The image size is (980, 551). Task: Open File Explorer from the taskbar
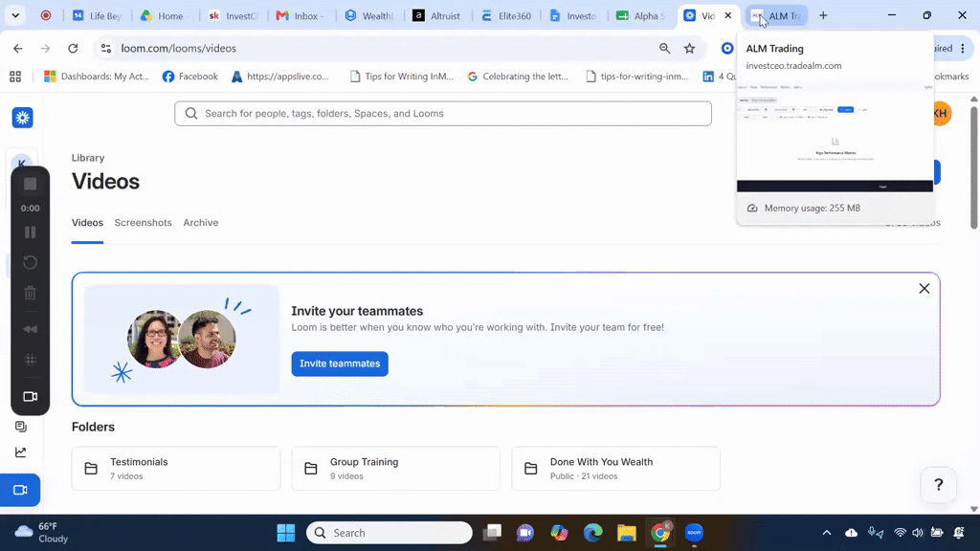pos(626,533)
